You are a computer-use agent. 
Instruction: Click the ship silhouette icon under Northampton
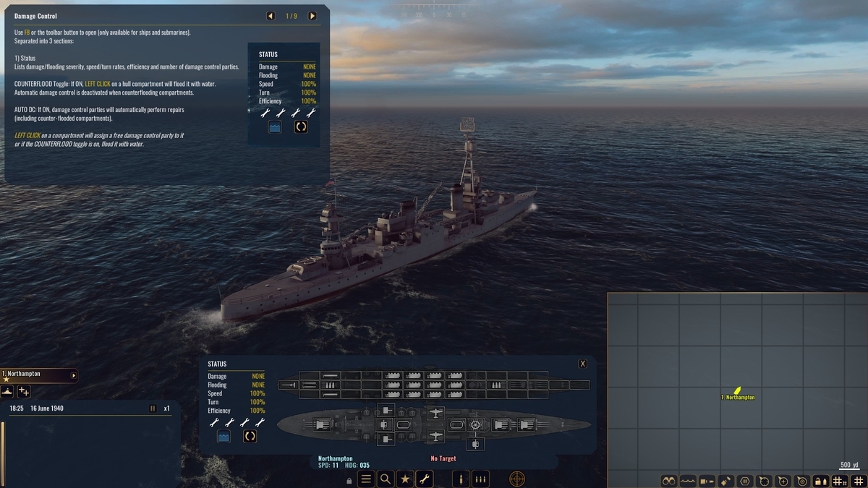tap(7, 391)
